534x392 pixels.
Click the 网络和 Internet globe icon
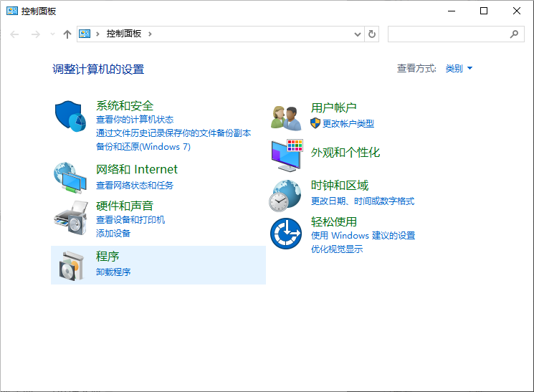pos(70,178)
